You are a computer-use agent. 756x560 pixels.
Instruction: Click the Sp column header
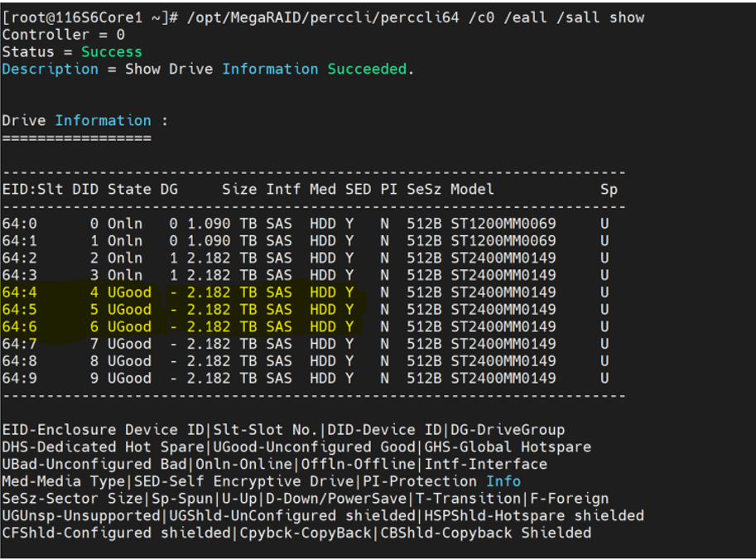coord(609,190)
